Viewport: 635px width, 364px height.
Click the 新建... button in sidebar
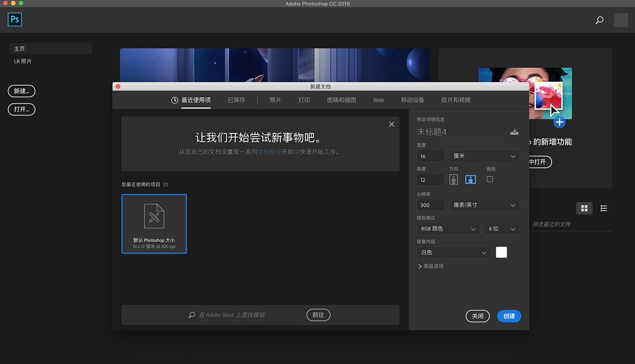click(21, 91)
